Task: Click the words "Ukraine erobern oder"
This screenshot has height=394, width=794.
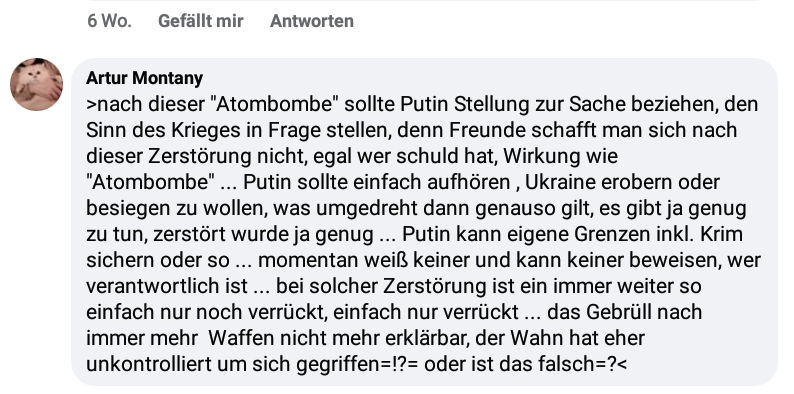Action: pyautogui.click(x=622, y=181)
